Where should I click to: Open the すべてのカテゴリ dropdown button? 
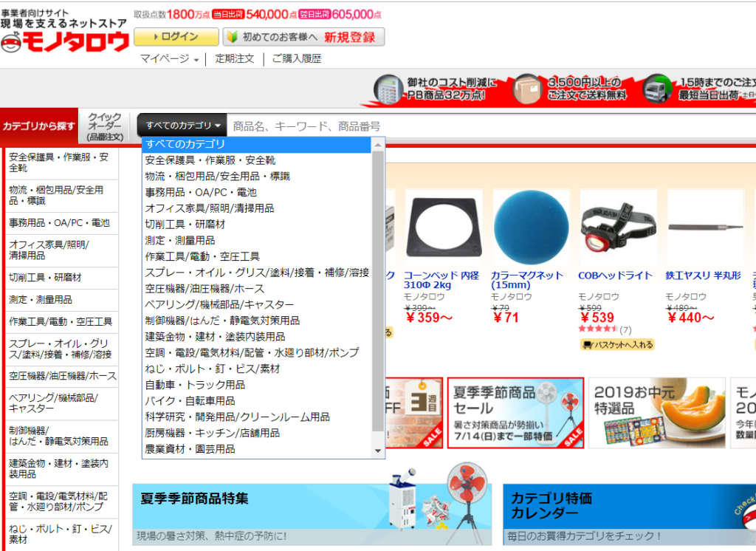pos(183,126)
